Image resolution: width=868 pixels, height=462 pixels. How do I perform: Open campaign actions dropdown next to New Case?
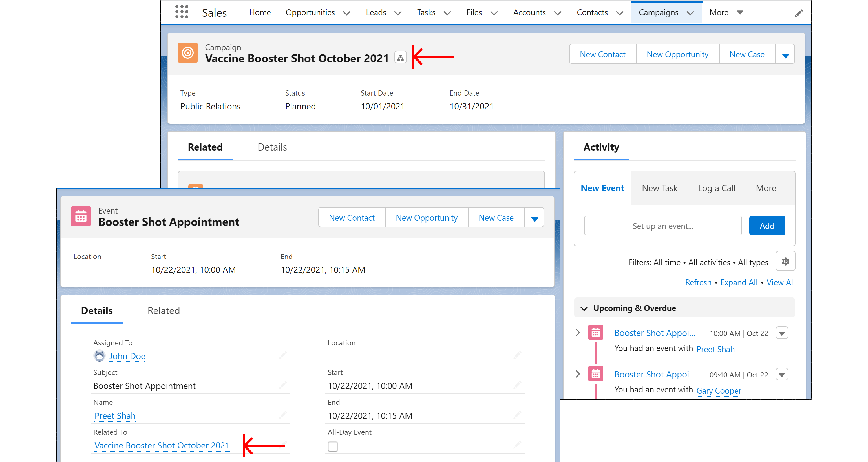[x=785, y=55]
